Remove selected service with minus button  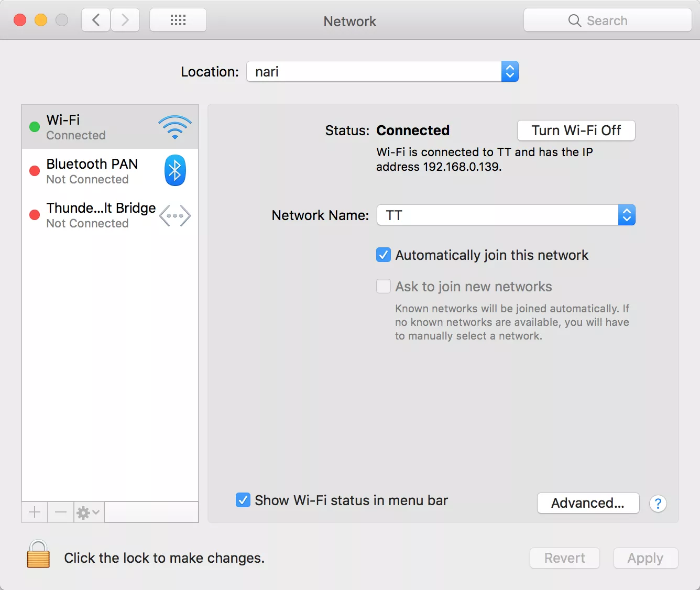pyautogui.click(x=61, y=512)
